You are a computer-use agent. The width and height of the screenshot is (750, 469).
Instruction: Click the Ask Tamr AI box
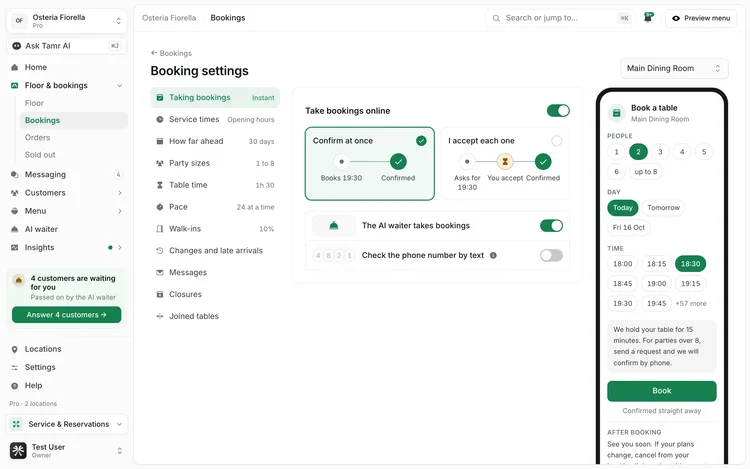click(x=66, y=46)
